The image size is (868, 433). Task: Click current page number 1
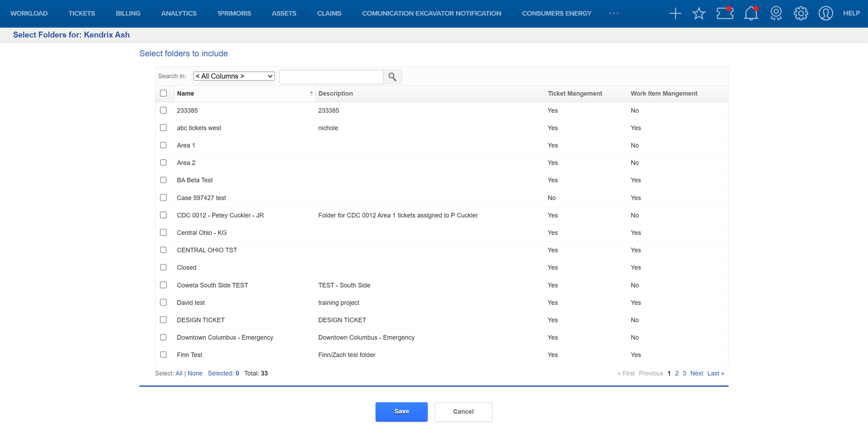pyautogui.click(x=669, y=374)
